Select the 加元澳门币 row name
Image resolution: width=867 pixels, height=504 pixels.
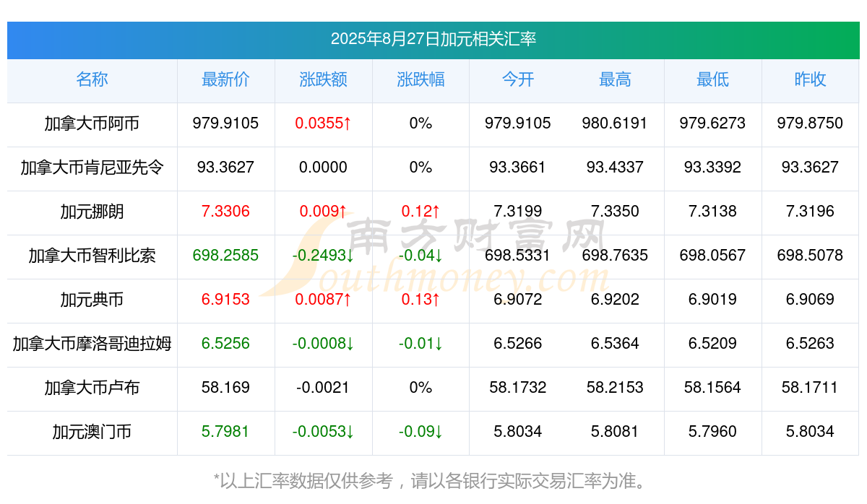tap(92, 432)
